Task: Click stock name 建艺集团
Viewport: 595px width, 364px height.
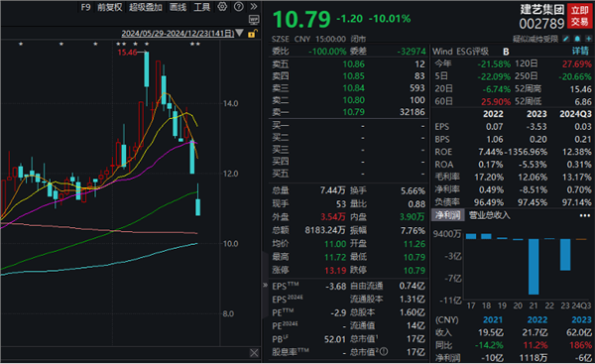Action: (x=541, y=10)
